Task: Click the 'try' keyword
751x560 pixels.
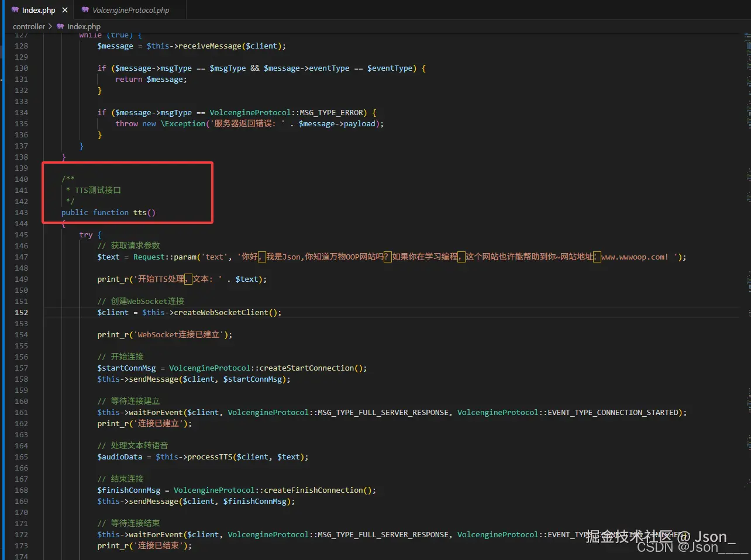Action: (86, 234)
